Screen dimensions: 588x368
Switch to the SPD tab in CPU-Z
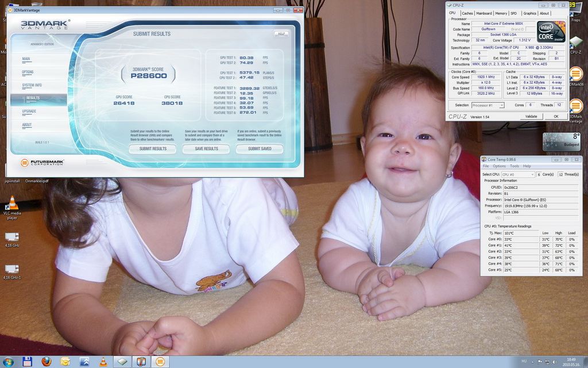(x=514, y=13)
